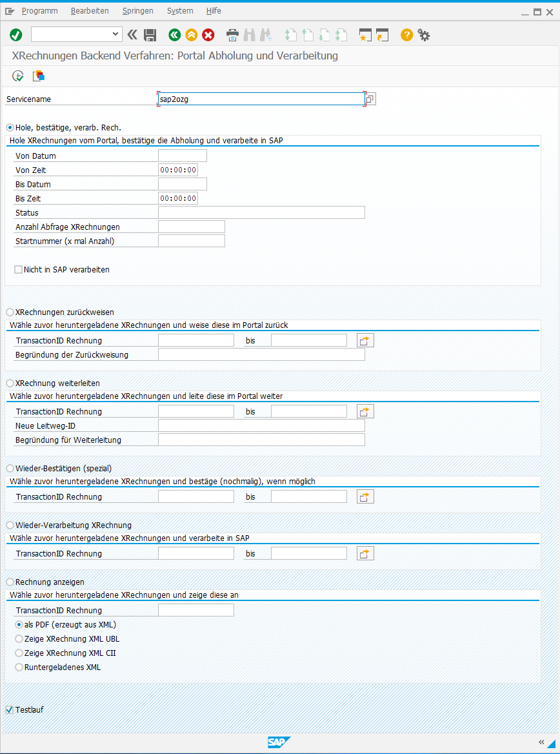Click the Save diskette icon
The width and height of the screenshot is (560, 754).
[150, 35]
